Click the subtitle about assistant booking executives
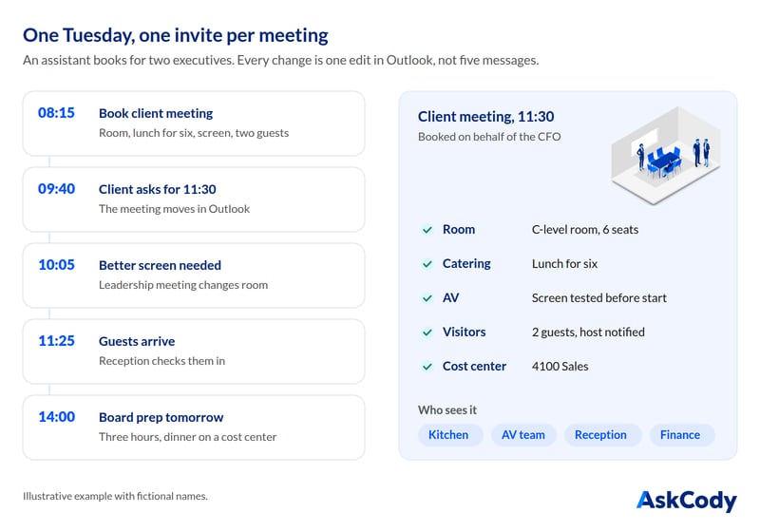This screenshot has height=532, width=760. point(280,61)
